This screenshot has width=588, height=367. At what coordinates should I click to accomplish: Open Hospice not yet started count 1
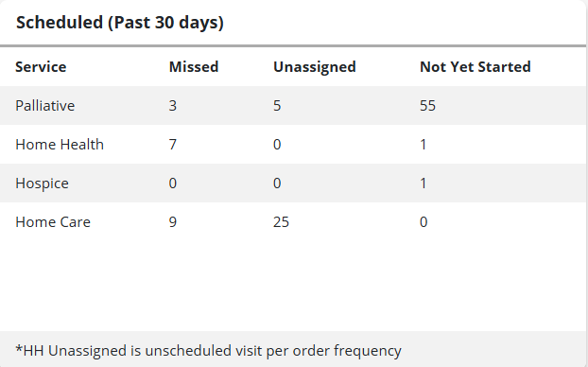pos(424,183)
